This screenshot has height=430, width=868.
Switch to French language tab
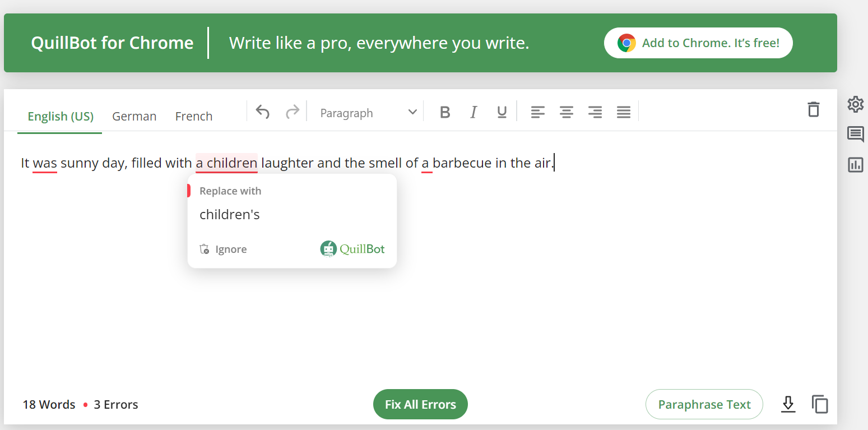[x=194, y=117]
